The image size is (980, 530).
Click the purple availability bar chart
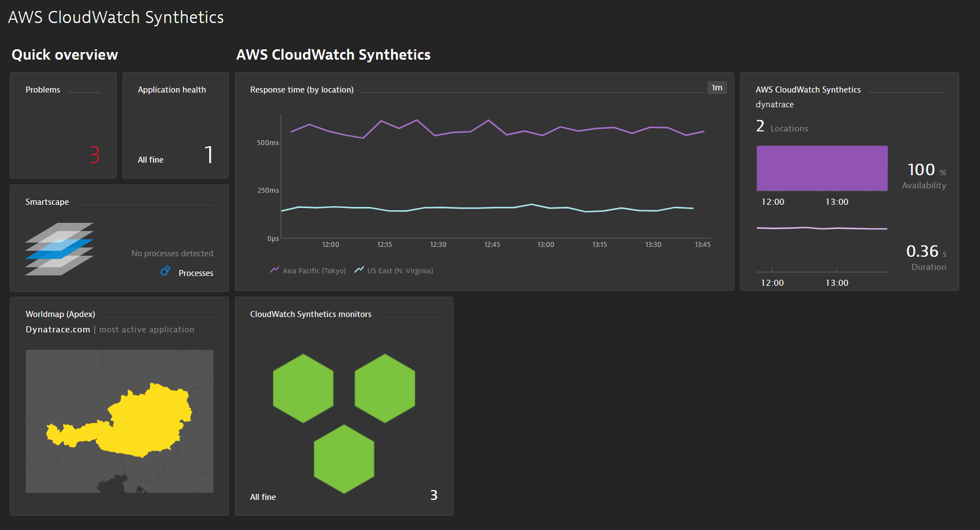point(822,168)
